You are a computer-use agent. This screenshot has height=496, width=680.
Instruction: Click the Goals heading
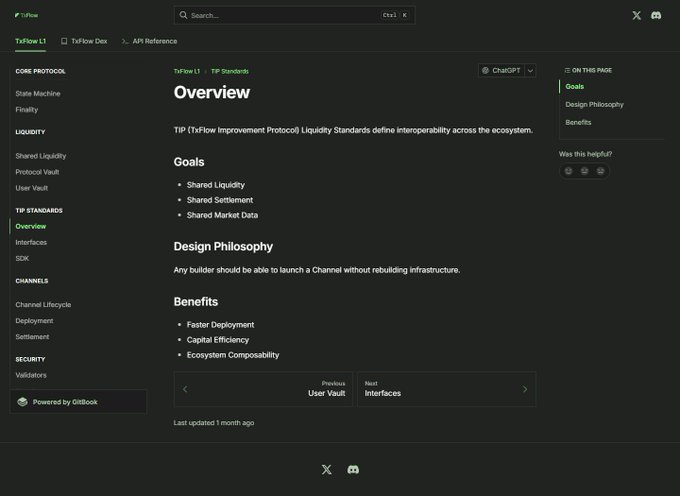click(189, 162)
